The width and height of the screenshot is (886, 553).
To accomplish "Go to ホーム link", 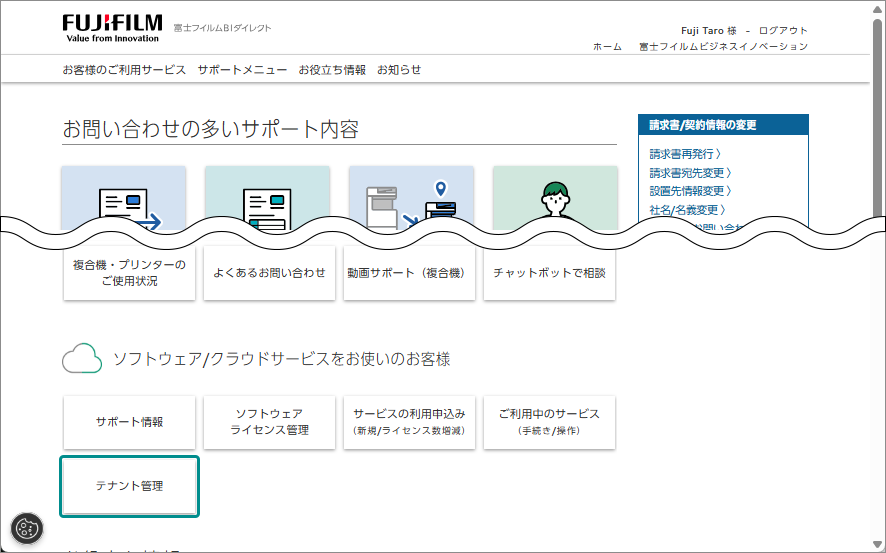I will click(607, 47).
